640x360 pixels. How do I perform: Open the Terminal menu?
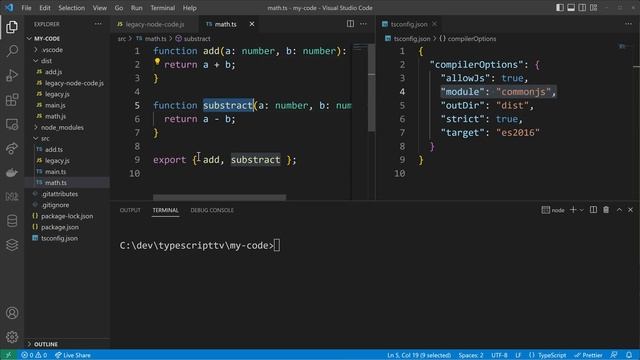162,8
